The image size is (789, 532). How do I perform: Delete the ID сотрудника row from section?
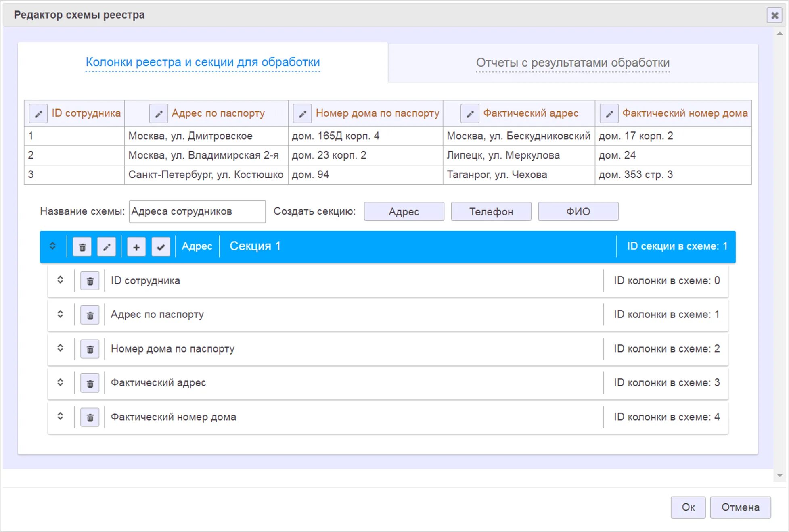pos(90,281)
